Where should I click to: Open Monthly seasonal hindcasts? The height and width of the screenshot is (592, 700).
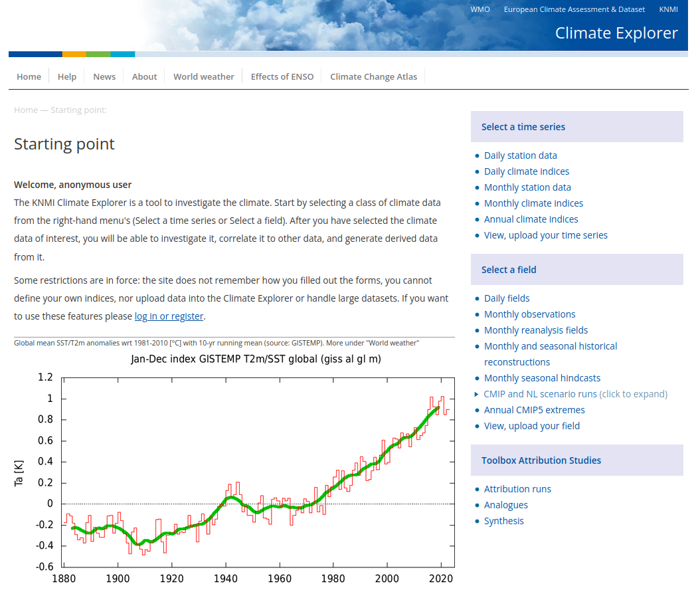(543, 378)
